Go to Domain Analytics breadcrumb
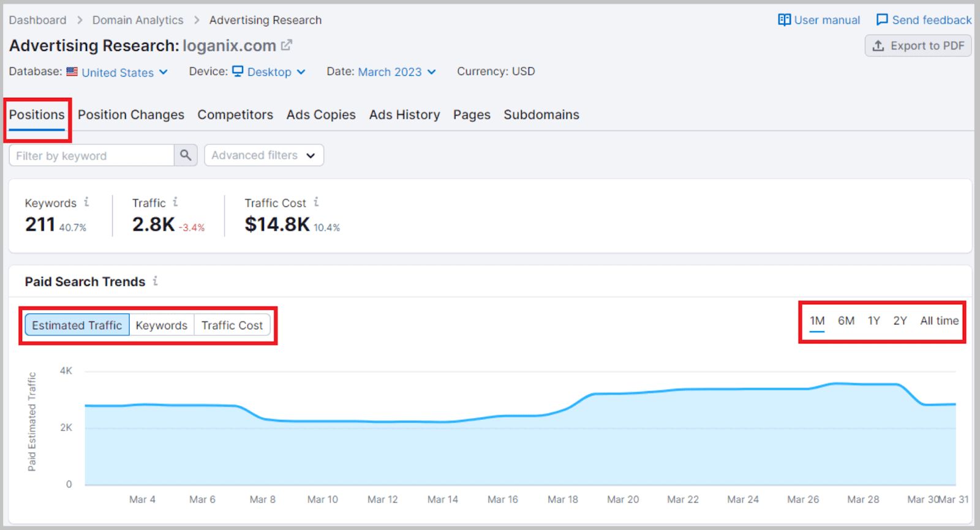The image size is (980, 530). click(138, 20)
